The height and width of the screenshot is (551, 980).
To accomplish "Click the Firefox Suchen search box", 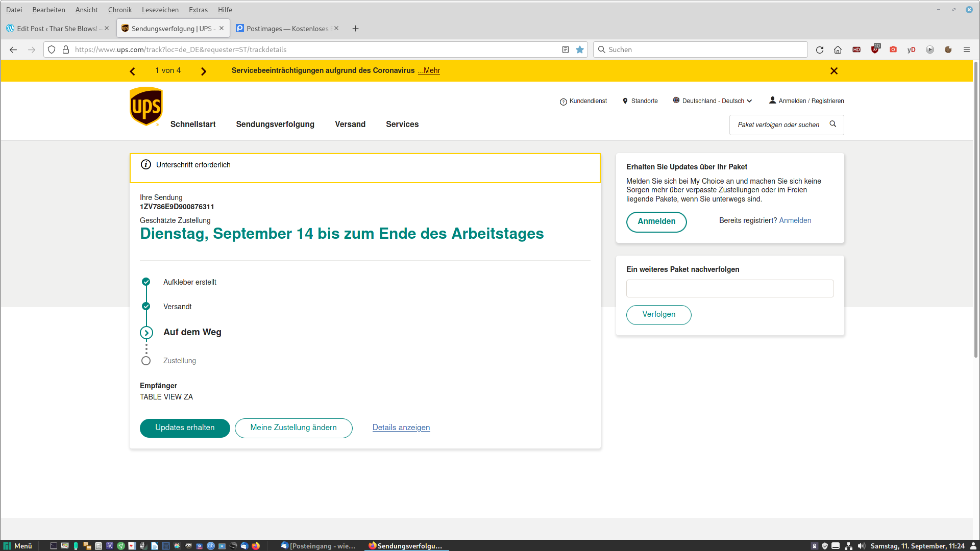I will tap(700, 49).
